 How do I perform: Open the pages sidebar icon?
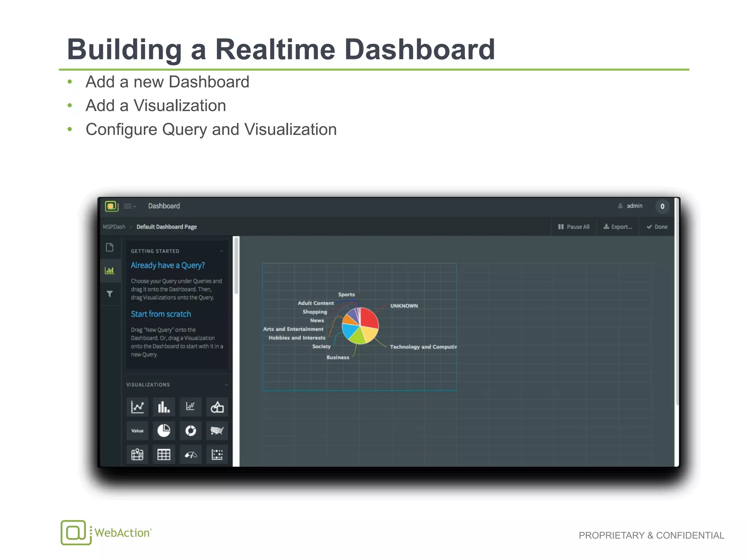coord(110,247)
